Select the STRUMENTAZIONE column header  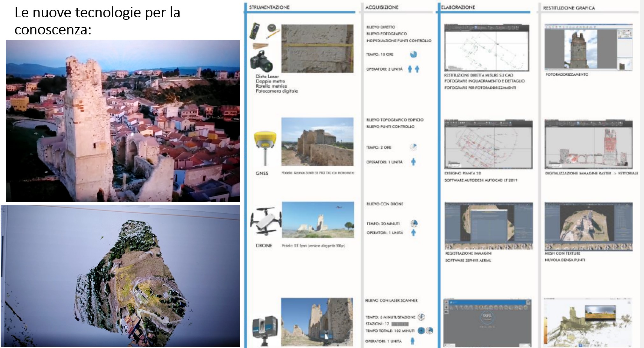tap(269, 7)
